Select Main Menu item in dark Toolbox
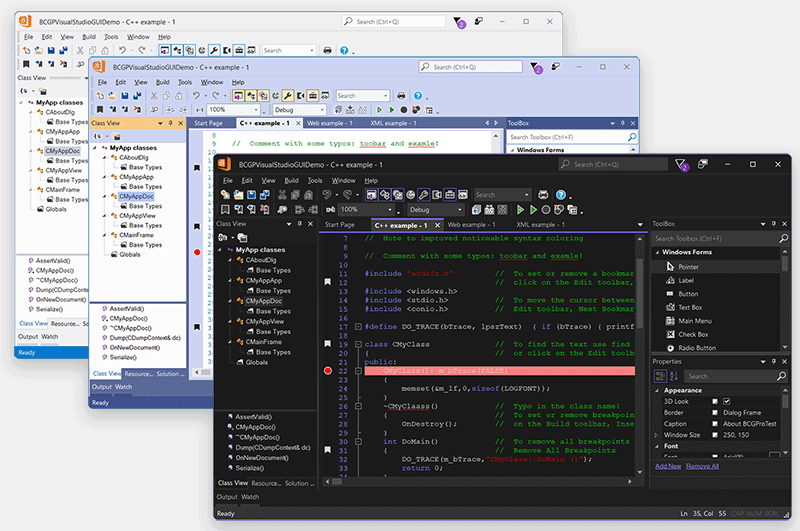The height and width of the screenshot is (531, 800). pyautogui.click(x=716, y=320)
